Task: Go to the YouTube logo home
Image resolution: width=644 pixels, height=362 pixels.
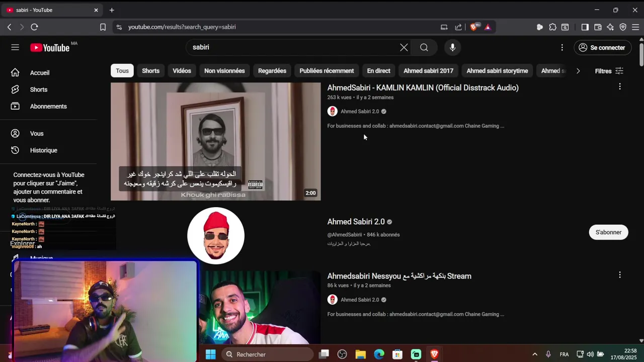Action: tap(50, 48)
